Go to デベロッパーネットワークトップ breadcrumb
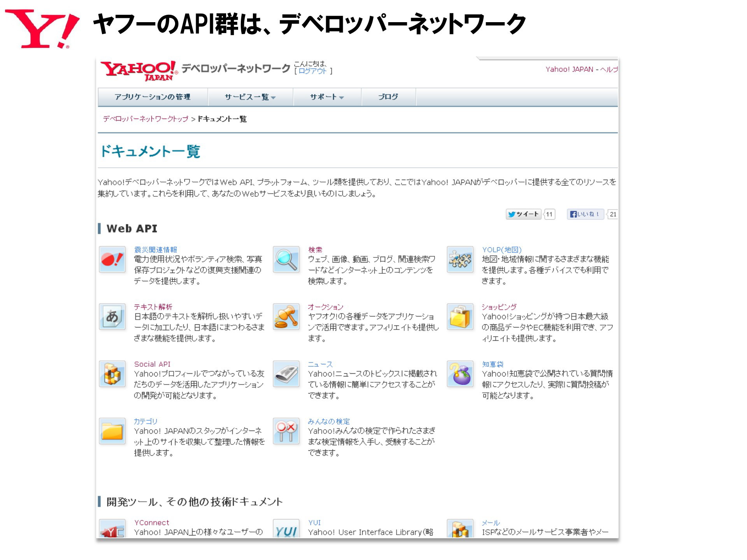Screen dimensions: 747x560 click(x=146, y=119)
